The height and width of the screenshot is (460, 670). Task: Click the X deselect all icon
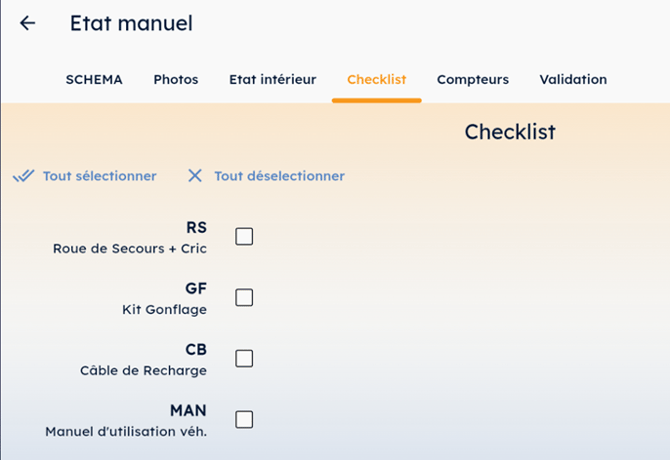pyautogui.click(x=195, y=176)
